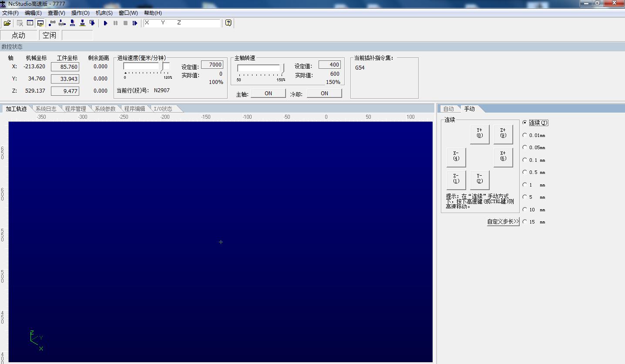Select the 0.1 mm step radio button
Image resolution: width=625 pixels, height=364 pixels.
(525, 160)
